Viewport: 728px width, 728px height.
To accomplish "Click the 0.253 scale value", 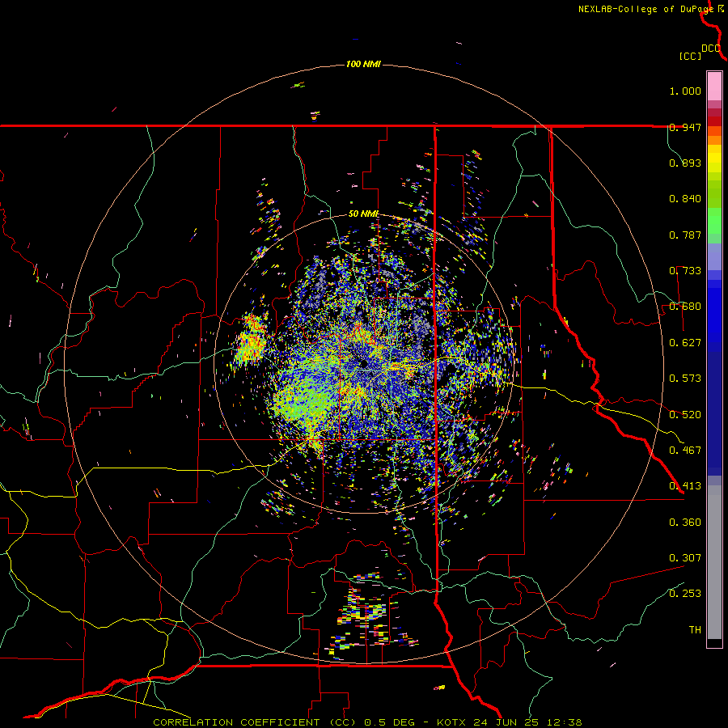I will (685, 594).
